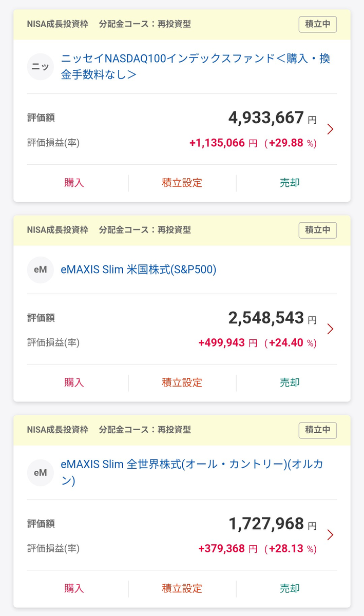Open 積立設定 for the All Country fund

coord(182,588)
